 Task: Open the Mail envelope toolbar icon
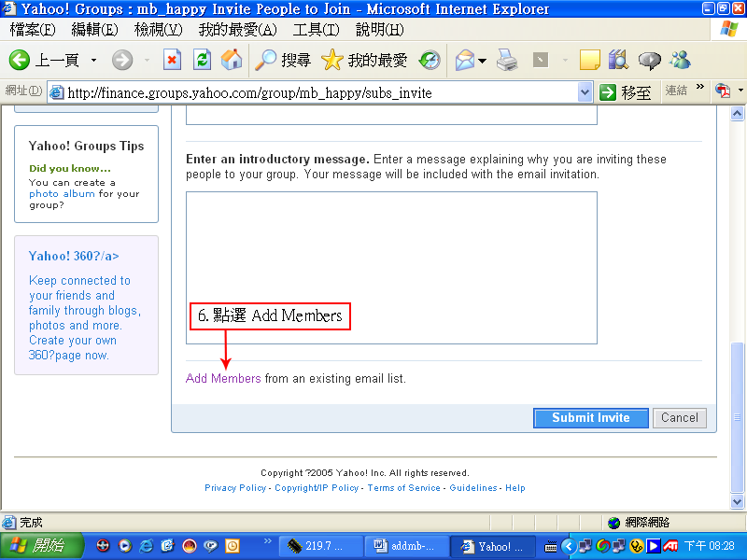coord(465,61)
